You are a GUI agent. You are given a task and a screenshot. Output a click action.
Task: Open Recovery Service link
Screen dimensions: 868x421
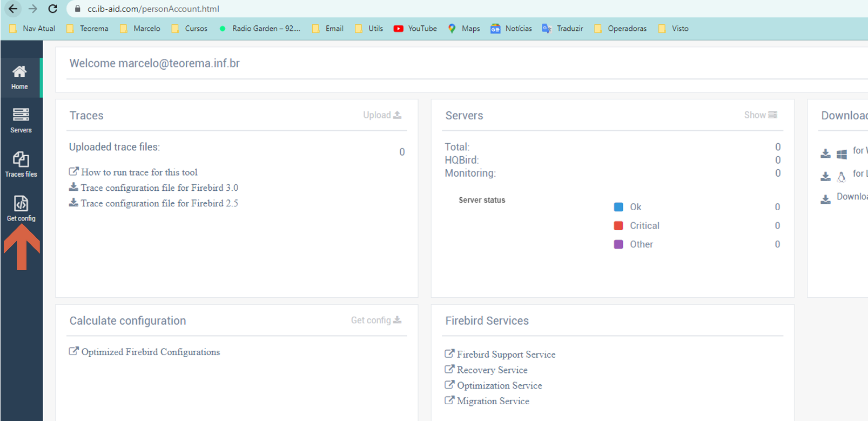tap(486, 370)
